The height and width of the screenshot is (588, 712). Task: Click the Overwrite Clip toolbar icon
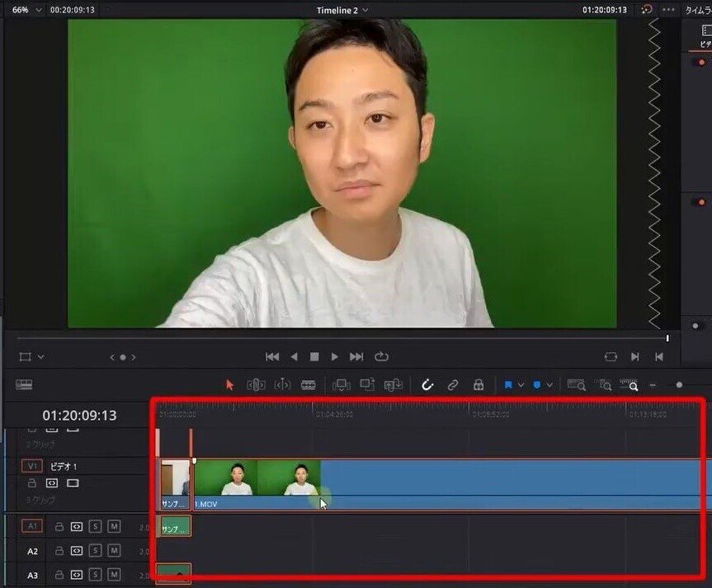click(367, 384)
